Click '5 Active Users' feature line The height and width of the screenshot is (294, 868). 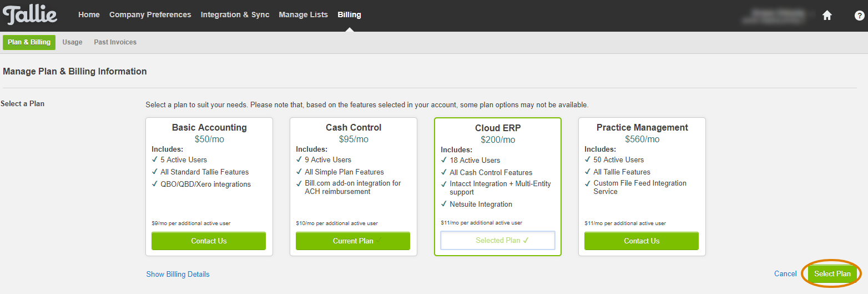tap(184, 160)
